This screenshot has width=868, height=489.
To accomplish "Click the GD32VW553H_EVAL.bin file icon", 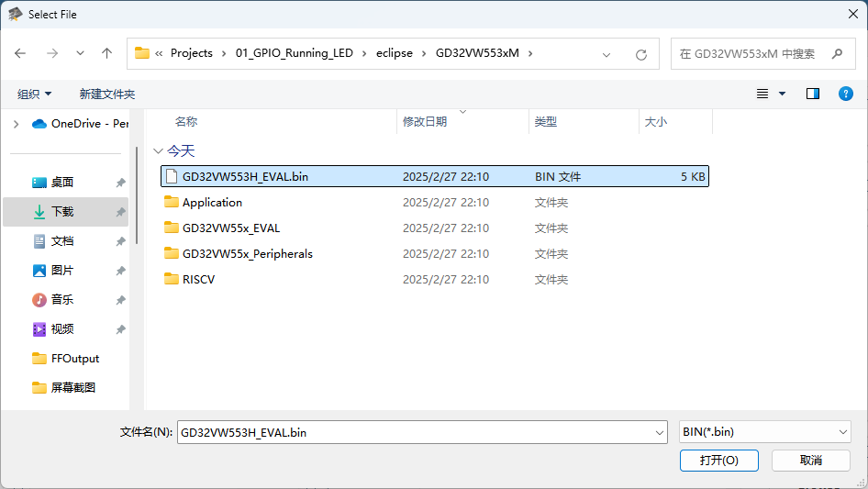I will pyautogui.click(x=172, y=177).
